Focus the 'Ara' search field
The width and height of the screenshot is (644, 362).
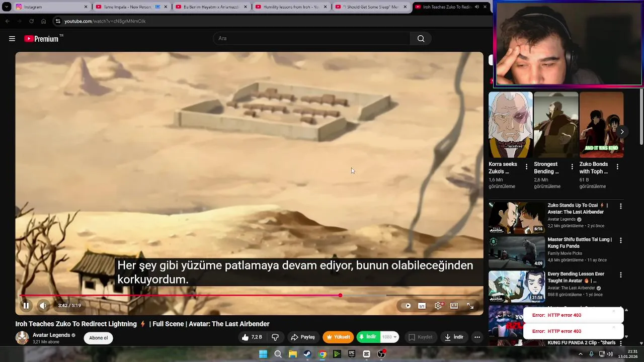312,39
